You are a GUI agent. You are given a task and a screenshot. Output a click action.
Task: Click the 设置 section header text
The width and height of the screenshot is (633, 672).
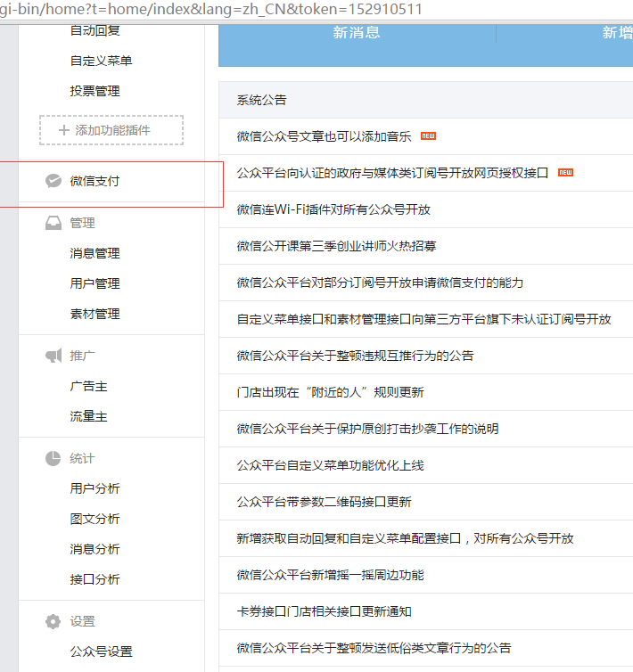tap(82, 621)
